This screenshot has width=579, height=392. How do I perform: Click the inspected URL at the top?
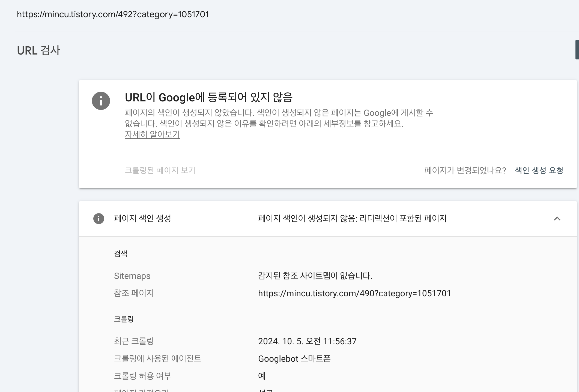click(x=113, y=14)
